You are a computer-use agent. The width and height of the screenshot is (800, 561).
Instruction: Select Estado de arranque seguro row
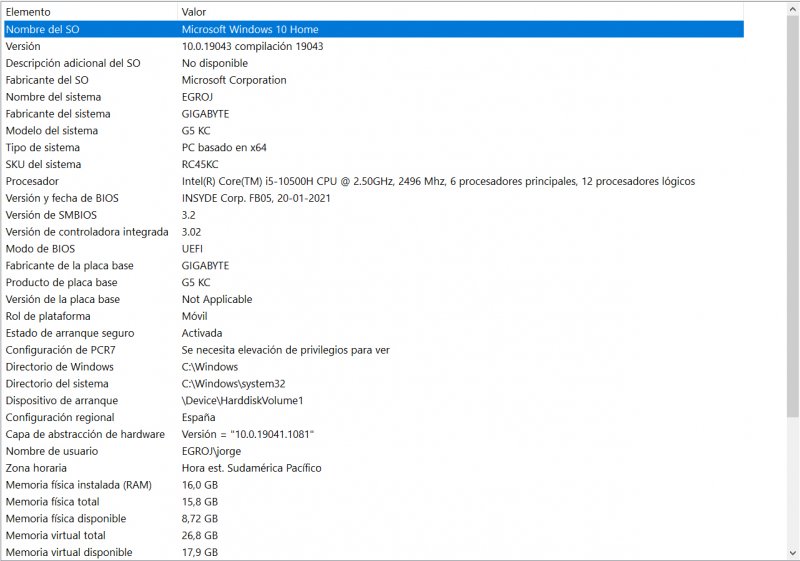pos(373,333)
